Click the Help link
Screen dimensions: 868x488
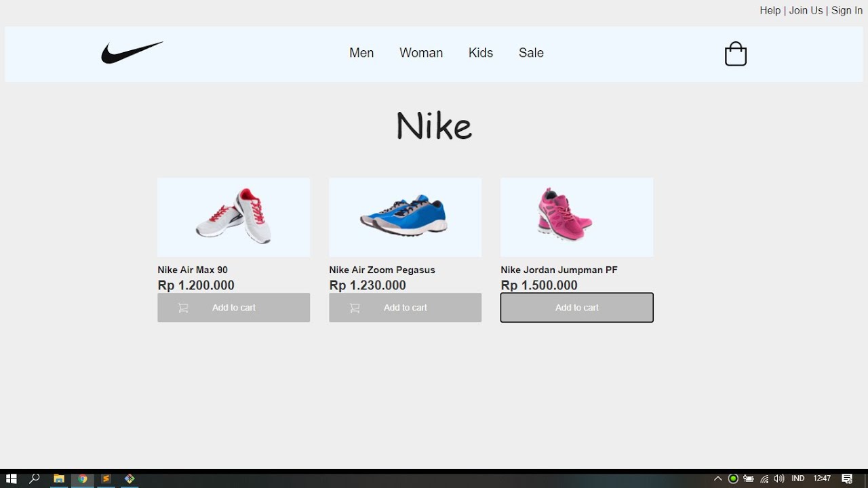tap(770, 10)
